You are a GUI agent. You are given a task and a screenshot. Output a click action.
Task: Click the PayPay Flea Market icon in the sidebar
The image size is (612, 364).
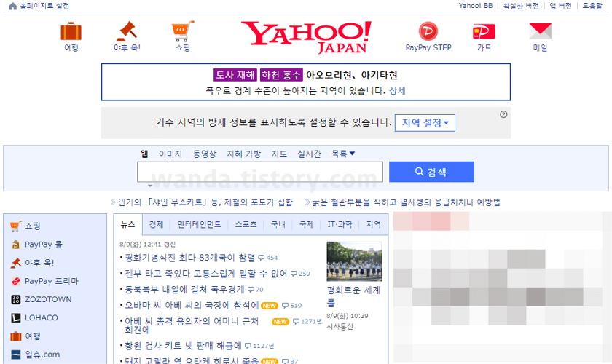[15, 281]
